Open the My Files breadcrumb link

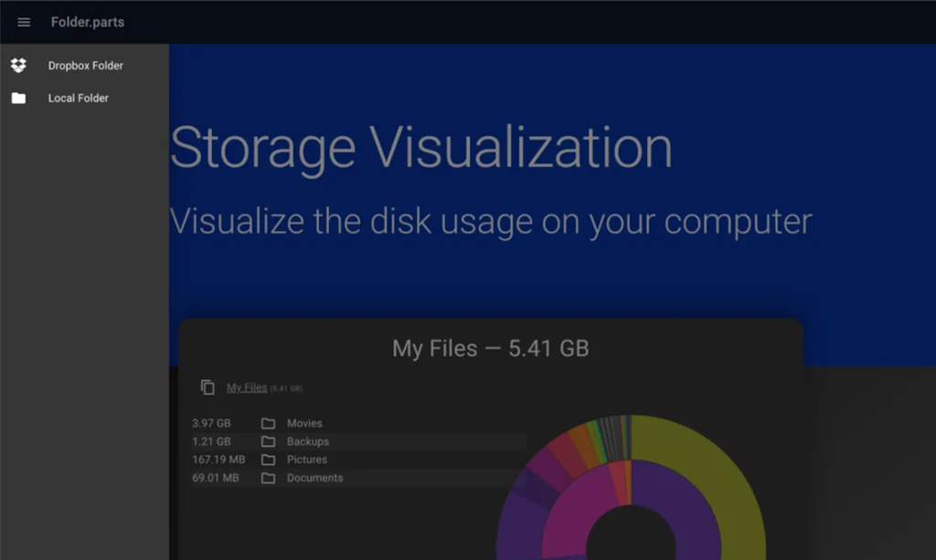click(x=245, y=386)
